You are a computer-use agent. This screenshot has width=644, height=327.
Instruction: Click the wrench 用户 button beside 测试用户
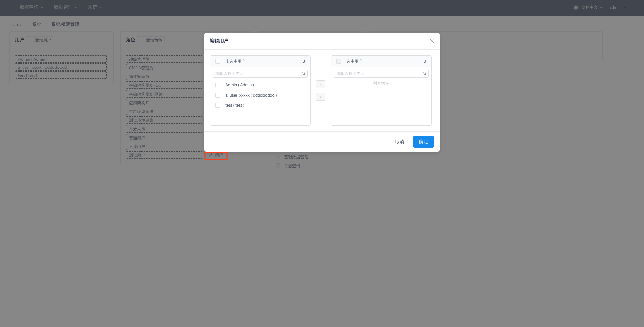[216, 155]
